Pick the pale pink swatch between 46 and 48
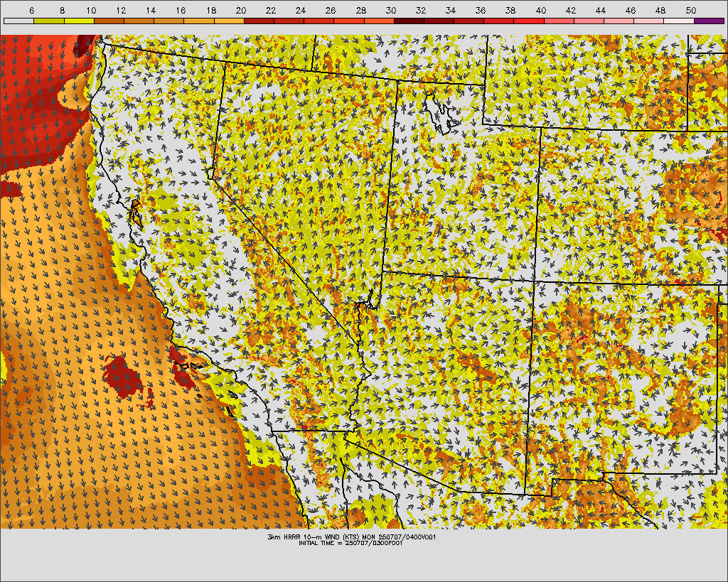Screen dimensions: 728x582 tap(649, 21)
